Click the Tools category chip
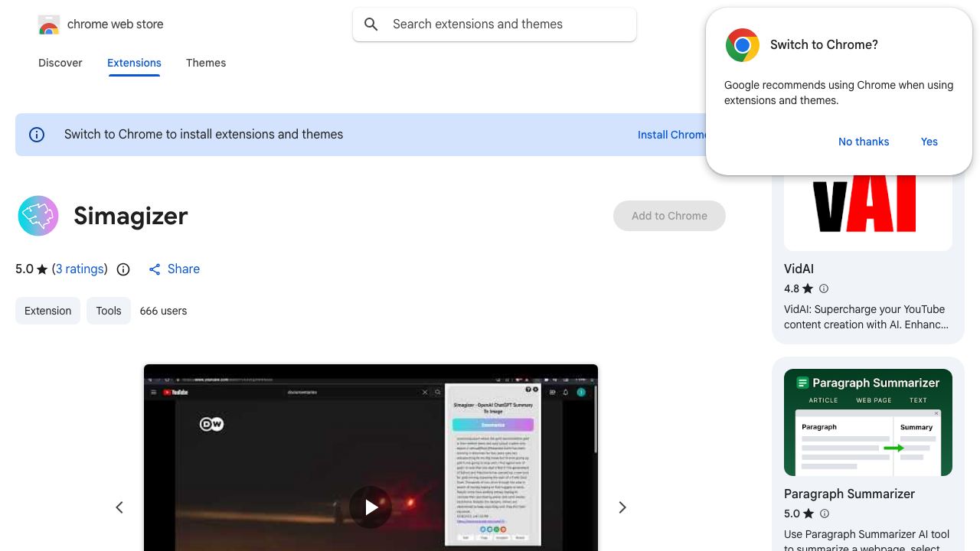 109,311
